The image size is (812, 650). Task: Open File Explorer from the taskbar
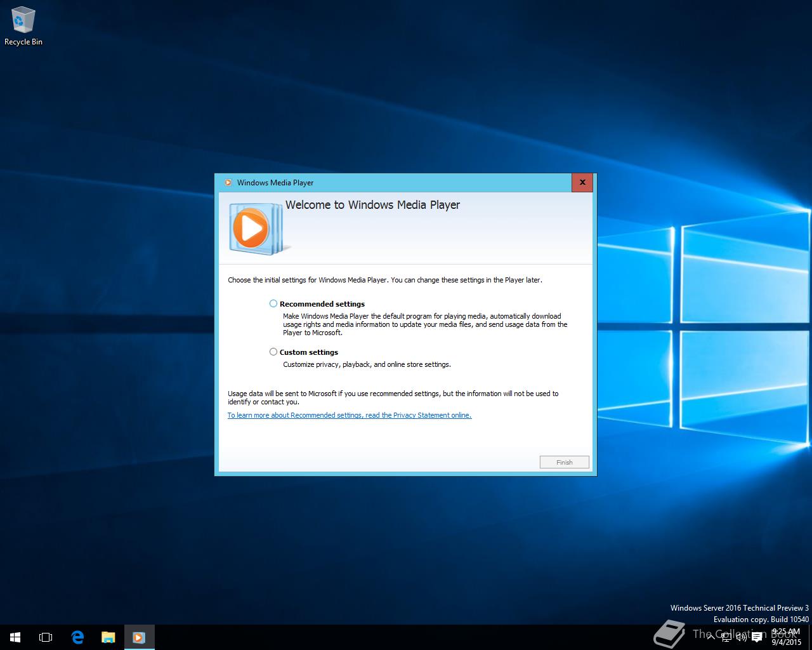pyautogui.click(x=108, y=637)
